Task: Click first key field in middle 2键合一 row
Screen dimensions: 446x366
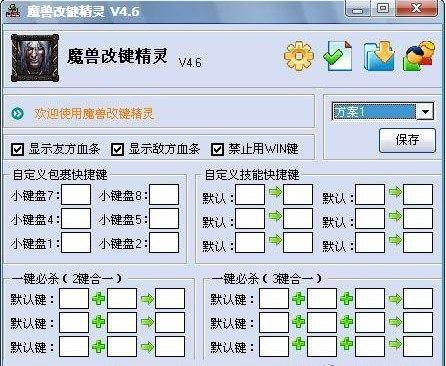Action: click(x=74, y=322)
